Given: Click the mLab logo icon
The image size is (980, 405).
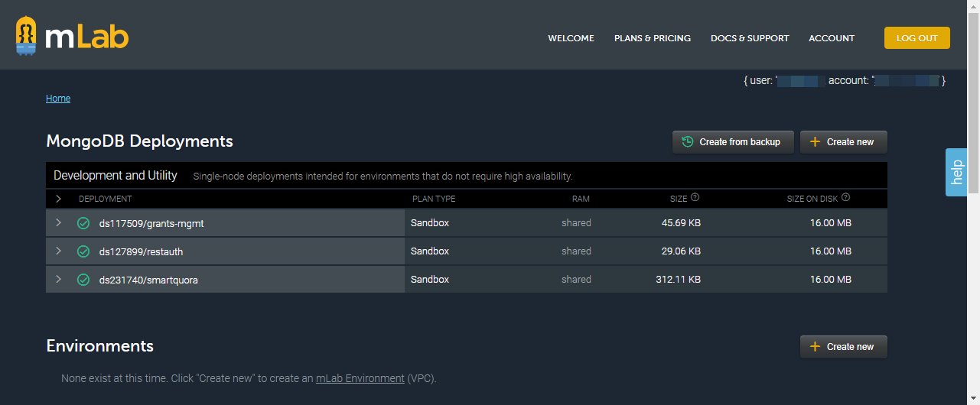Looking at the screenshot, I should coord(26,36).
